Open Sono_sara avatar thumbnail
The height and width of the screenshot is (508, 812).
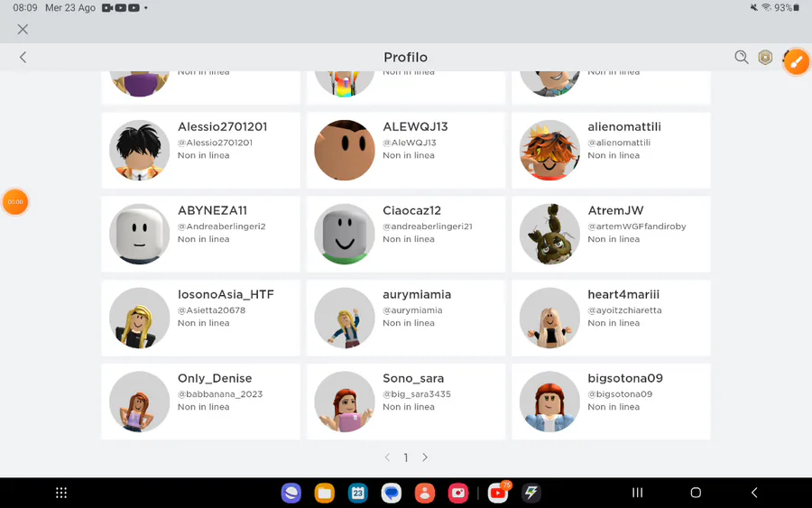(x=345, y=402)
